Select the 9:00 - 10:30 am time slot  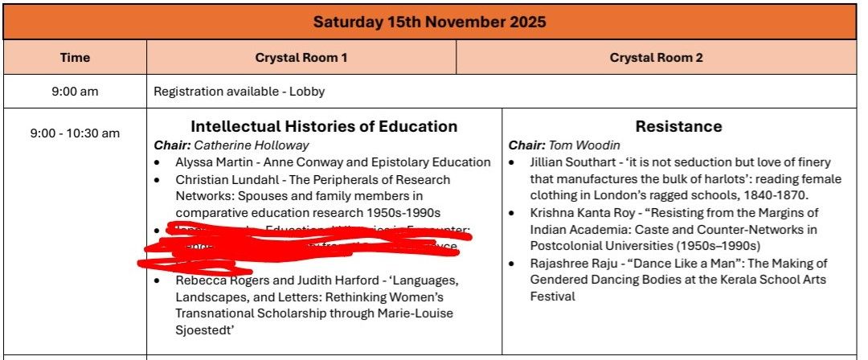(75, 133)
